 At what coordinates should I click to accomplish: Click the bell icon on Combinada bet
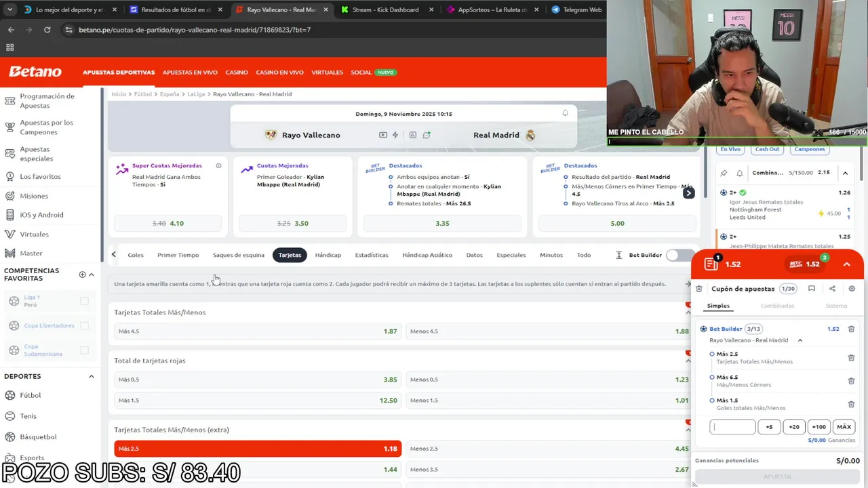coord(739,173)
